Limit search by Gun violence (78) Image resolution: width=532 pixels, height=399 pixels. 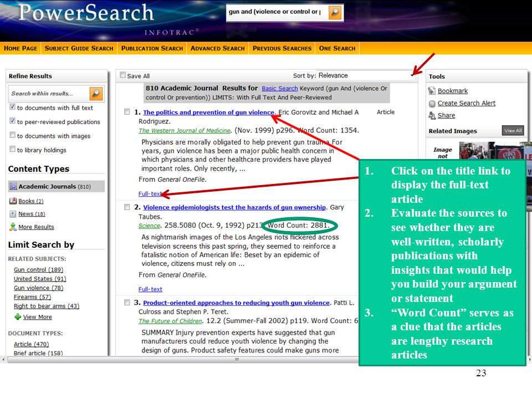tap(38, 288)
